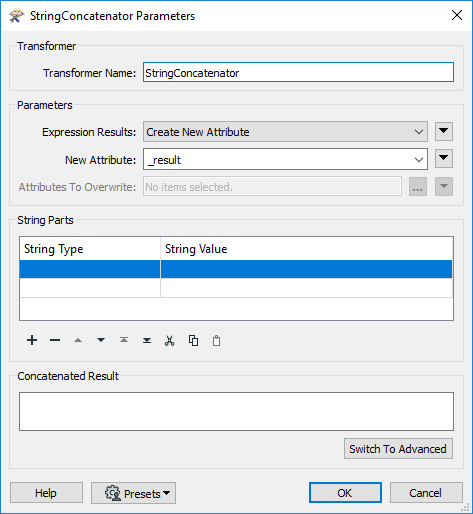Move selected string part down

[101, 340]
